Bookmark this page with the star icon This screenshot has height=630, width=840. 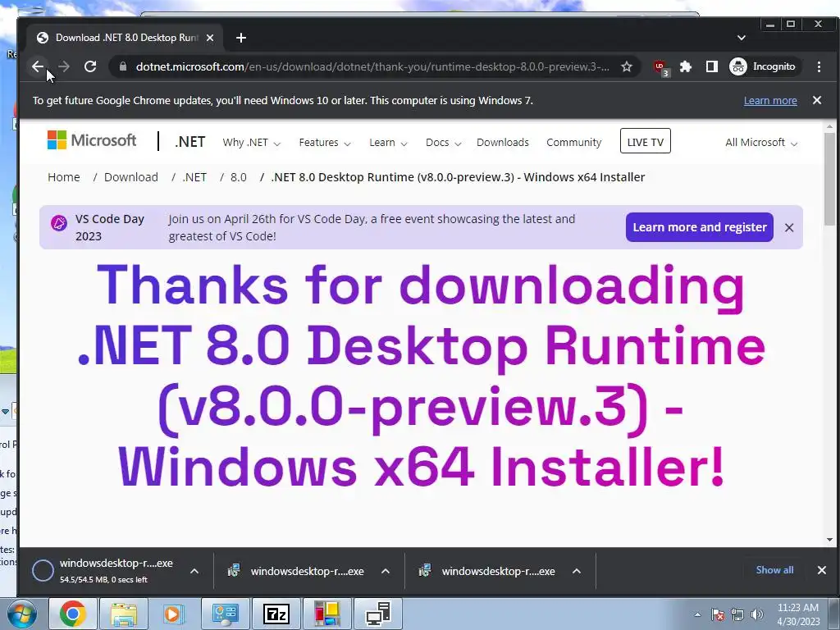click(x=626, y=66)
